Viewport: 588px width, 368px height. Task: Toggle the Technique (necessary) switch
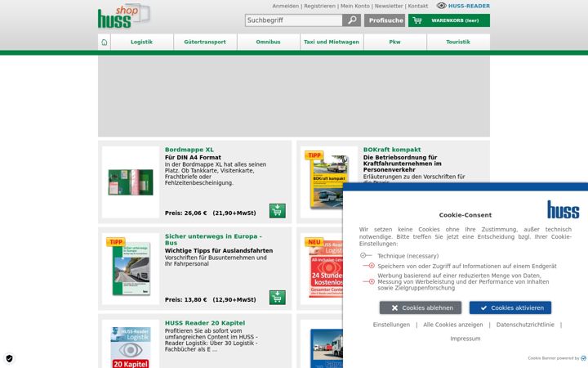coord(366,256)
